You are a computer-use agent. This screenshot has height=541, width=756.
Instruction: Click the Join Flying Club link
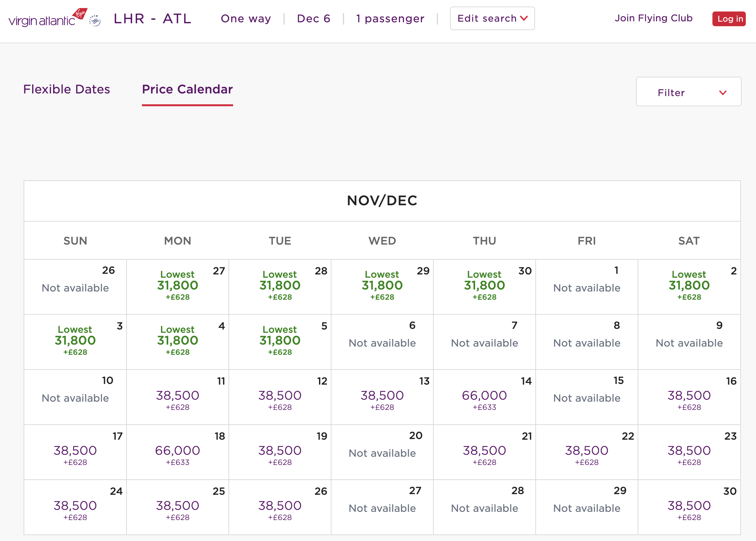coord(653,18)
